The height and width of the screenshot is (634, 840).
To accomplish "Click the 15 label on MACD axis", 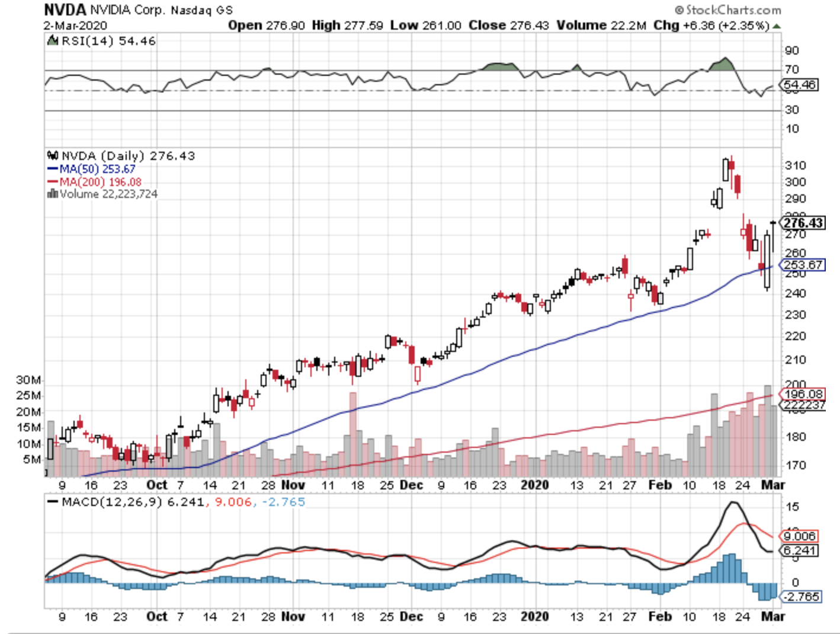I will tap(792, 507).
